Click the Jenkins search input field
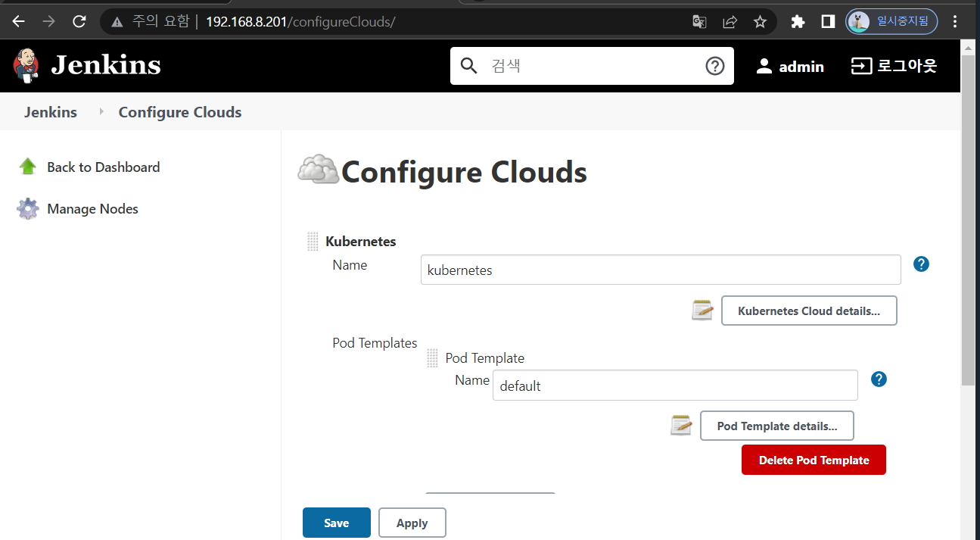This screenshot has width=980, height=540. pos(592,66)
